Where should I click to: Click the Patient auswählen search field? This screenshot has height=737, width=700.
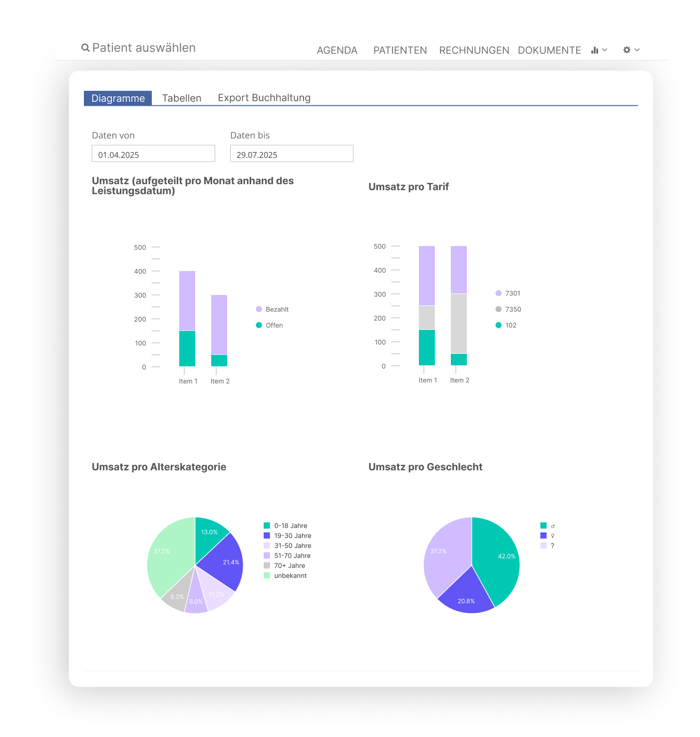(x=144, y=48)
